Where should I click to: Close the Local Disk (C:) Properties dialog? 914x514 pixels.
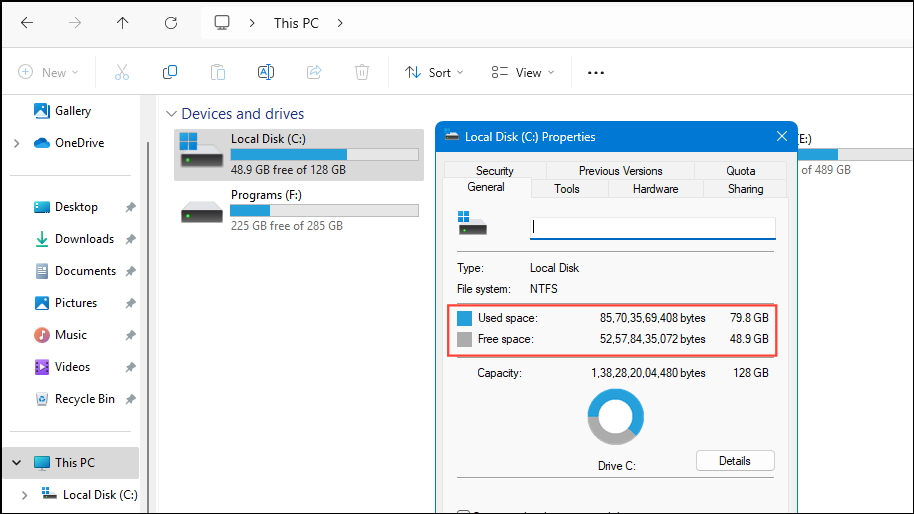(x=782, y=136)
